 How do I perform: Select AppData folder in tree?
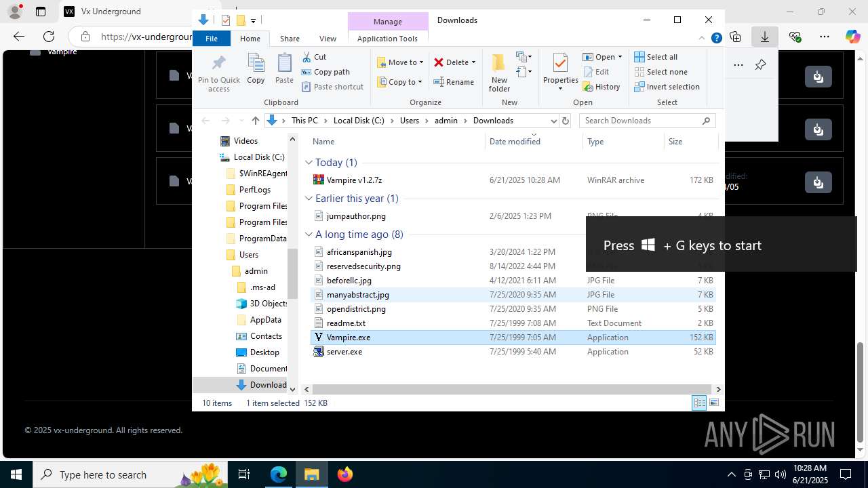tap(258, 320)
